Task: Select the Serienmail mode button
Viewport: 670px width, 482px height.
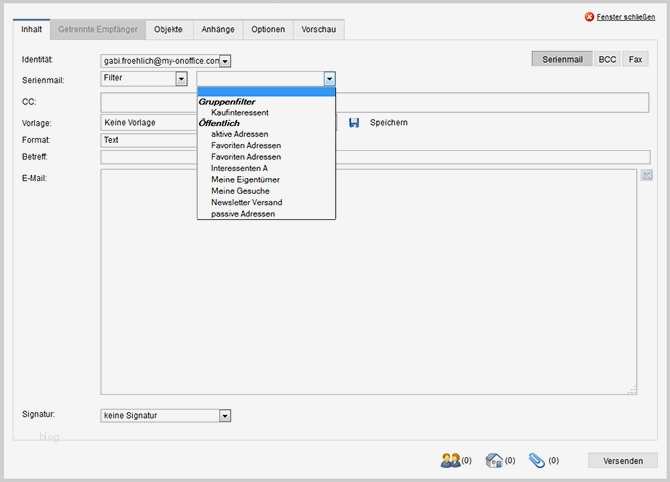Action: 562,59
